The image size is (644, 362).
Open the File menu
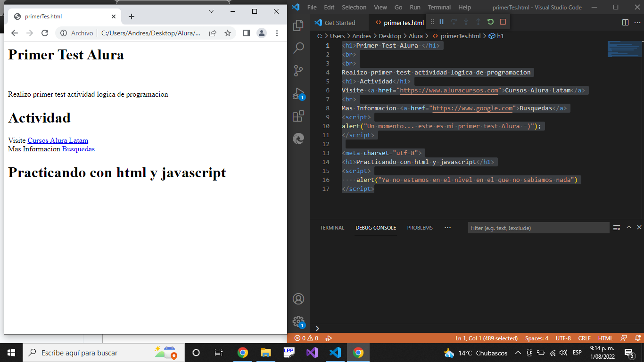coord(312,7)
